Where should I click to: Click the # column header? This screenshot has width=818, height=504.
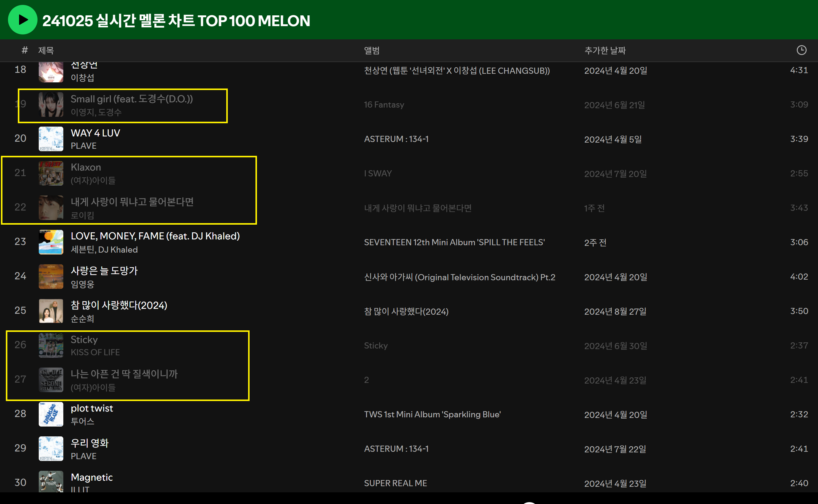pyautogui.click(x=25, y=50)
